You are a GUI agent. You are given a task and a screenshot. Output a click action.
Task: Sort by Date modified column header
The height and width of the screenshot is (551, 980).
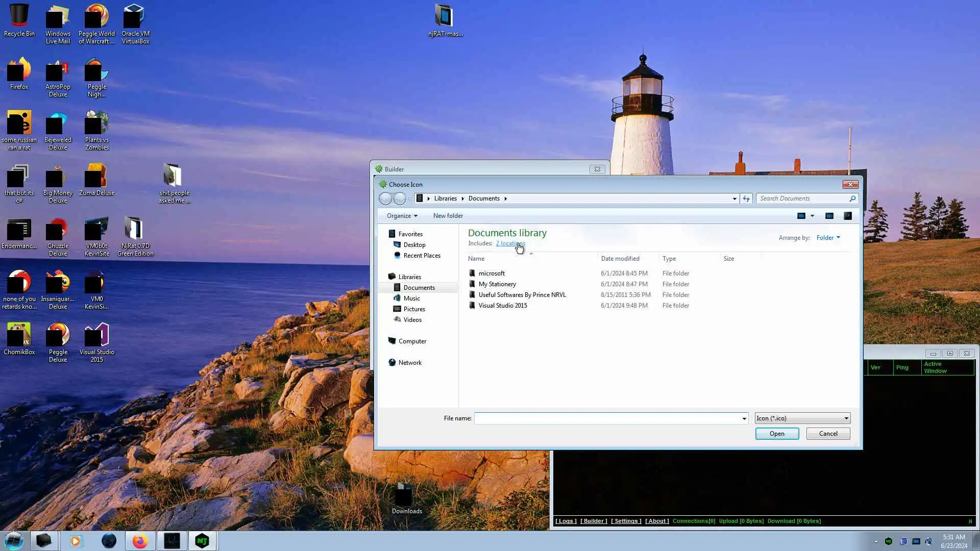(620, 259)
